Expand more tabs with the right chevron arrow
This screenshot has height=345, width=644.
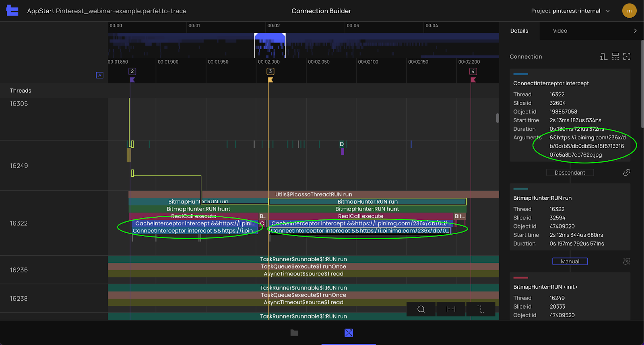point(635,31)
